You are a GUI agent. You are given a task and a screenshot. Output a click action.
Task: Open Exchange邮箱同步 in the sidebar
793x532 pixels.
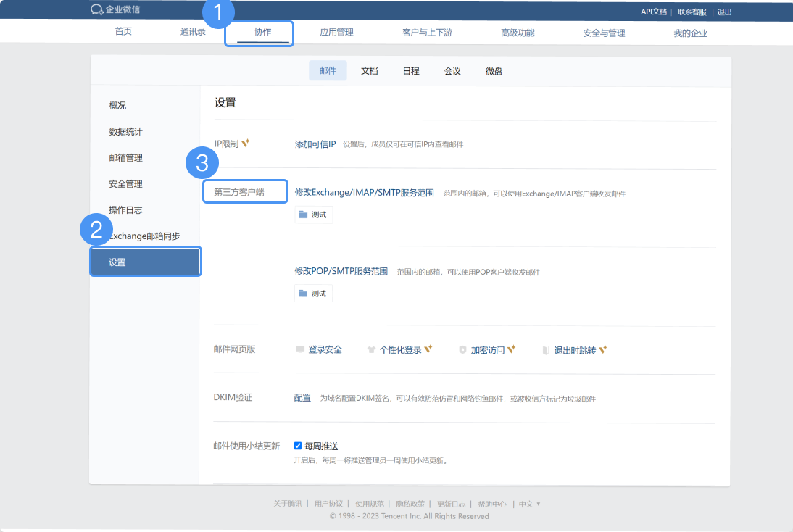[144, 236]
